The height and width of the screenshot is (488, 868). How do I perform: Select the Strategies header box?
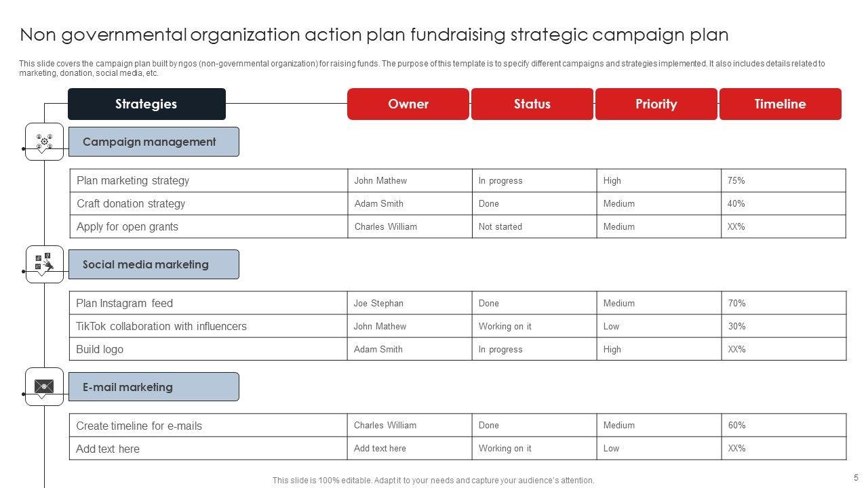click(146, 104)
